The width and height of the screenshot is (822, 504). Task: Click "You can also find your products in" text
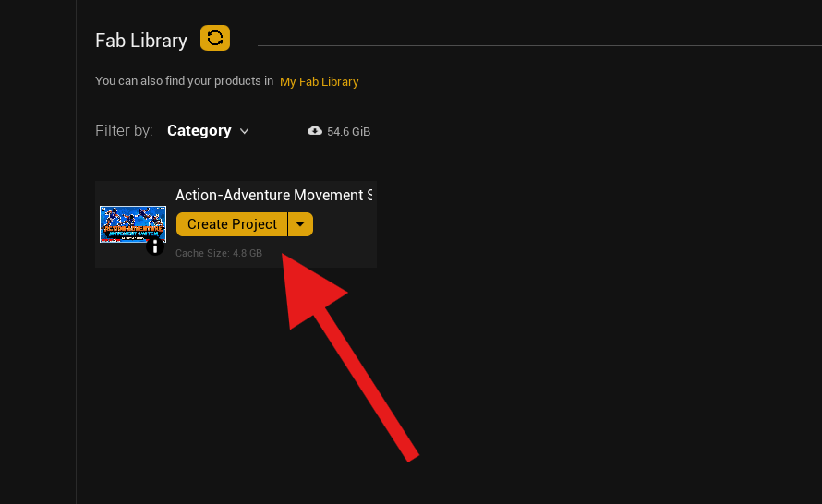[x=184, y=81]
